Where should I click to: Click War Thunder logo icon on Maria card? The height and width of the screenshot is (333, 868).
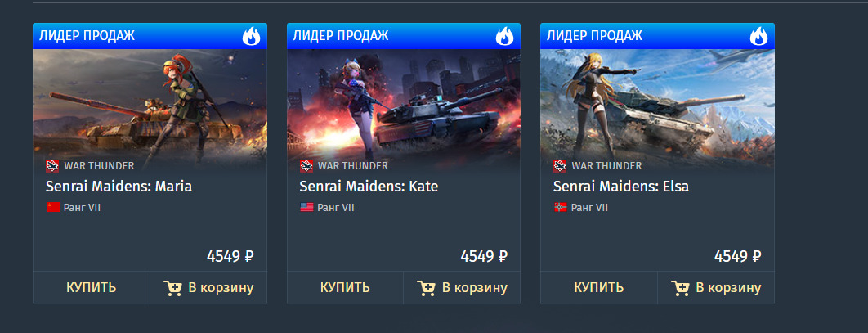coord(52,165)
